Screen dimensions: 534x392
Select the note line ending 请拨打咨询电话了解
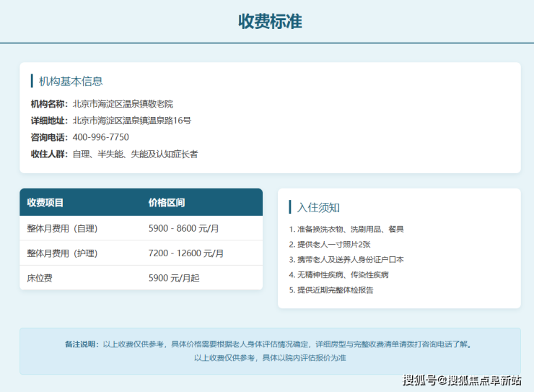click(x=268, y=344)
